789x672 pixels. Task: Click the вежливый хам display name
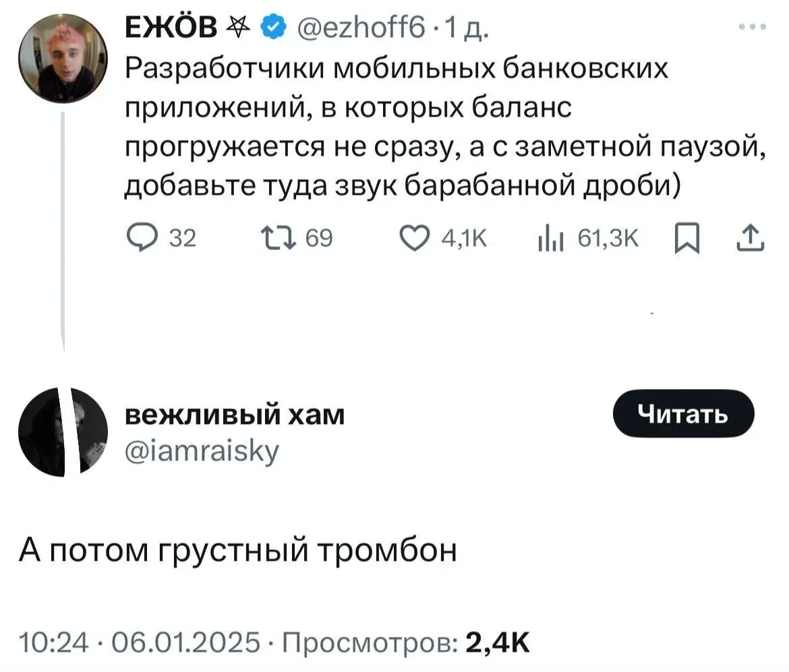pyautogui.click(x=235, y=416)
